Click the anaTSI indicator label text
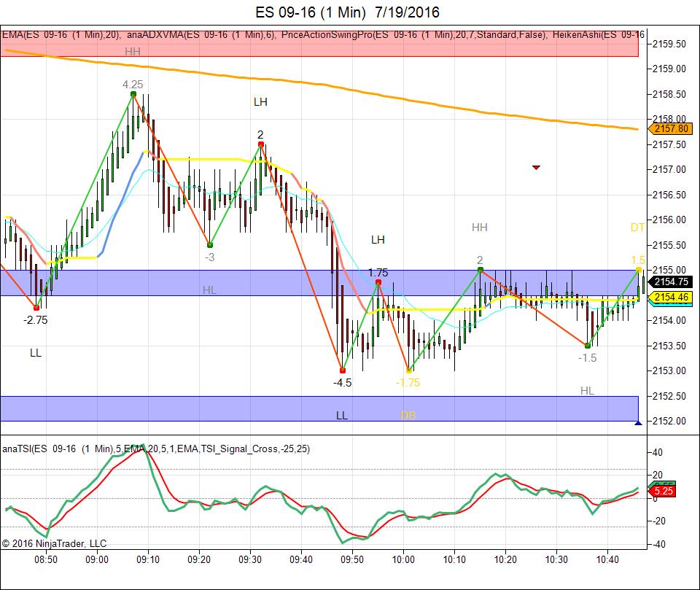700x590 pixels. pyautogui.click(x=156, y=449)
